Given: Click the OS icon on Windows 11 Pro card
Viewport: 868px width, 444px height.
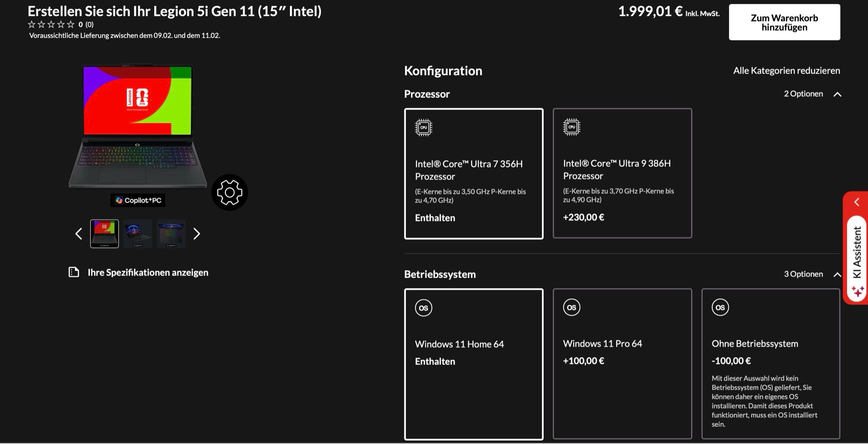Looking at the screenshot, I should coord(572,308).
